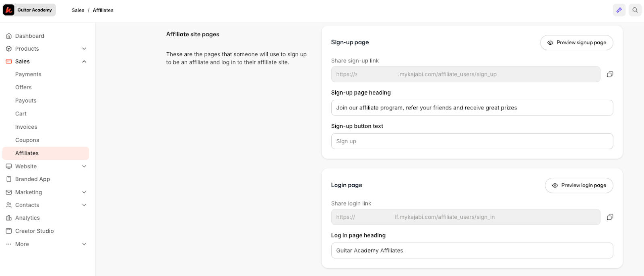The height and width of the screenshot is (276, 644).
Task: Click the Products box icon
Action: tap(9, 49)
